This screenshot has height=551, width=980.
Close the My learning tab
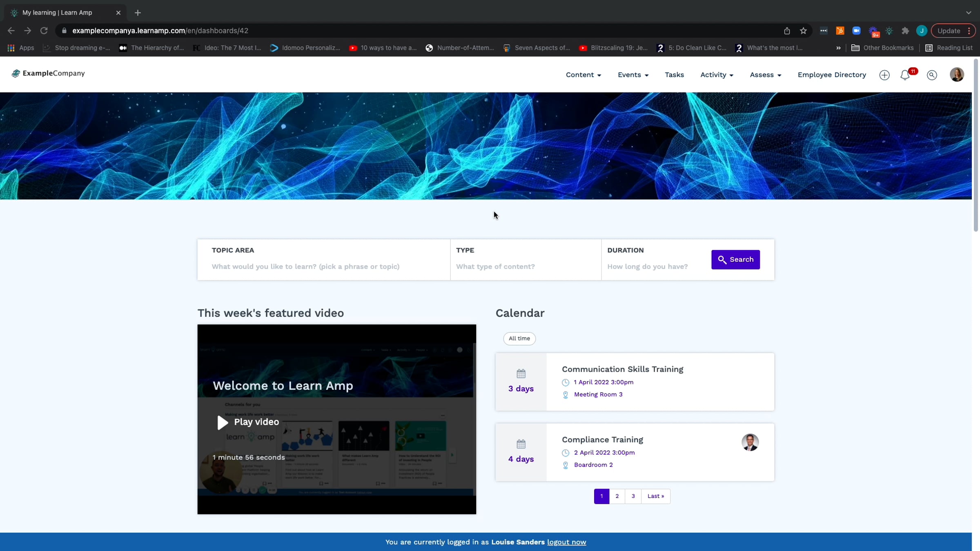(118, 13)
